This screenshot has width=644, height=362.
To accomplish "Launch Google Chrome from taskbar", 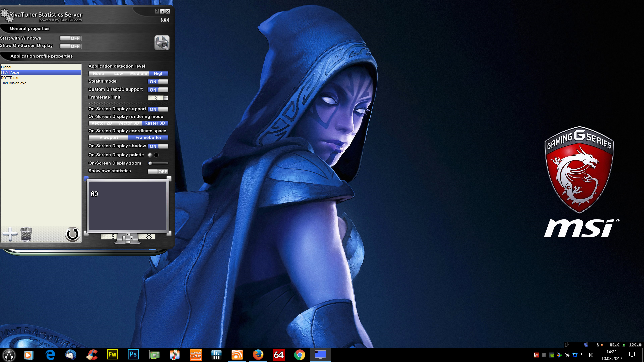I will coord(300,355).
